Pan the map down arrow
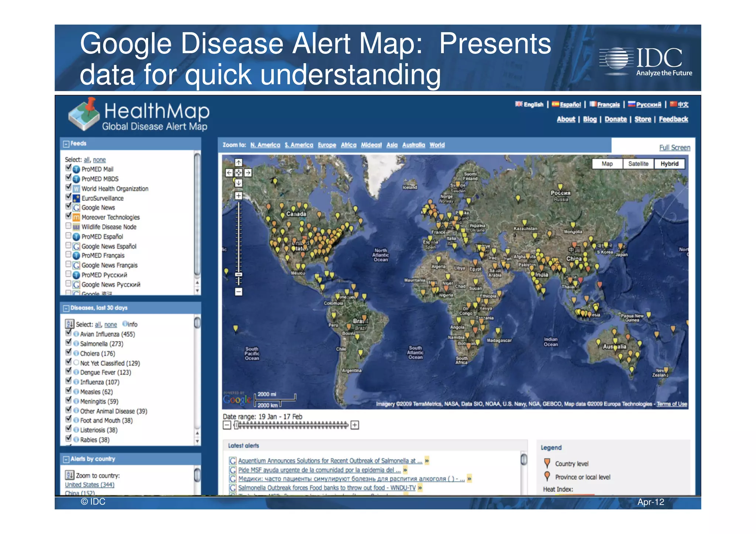Screen dimensions: 756x534 [x=238, y=183]
